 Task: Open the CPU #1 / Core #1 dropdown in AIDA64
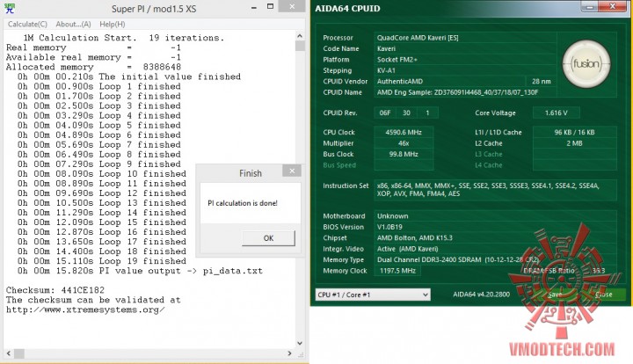click(x=373, y=295)
